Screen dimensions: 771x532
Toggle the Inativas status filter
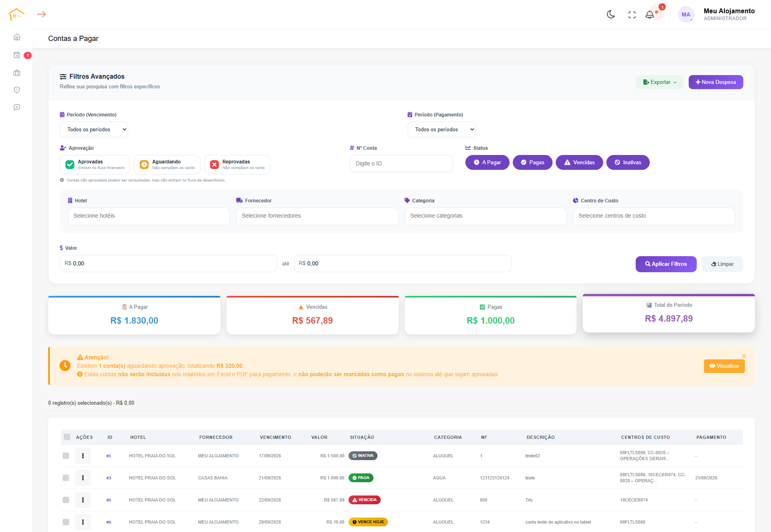(x=628, y=162)
